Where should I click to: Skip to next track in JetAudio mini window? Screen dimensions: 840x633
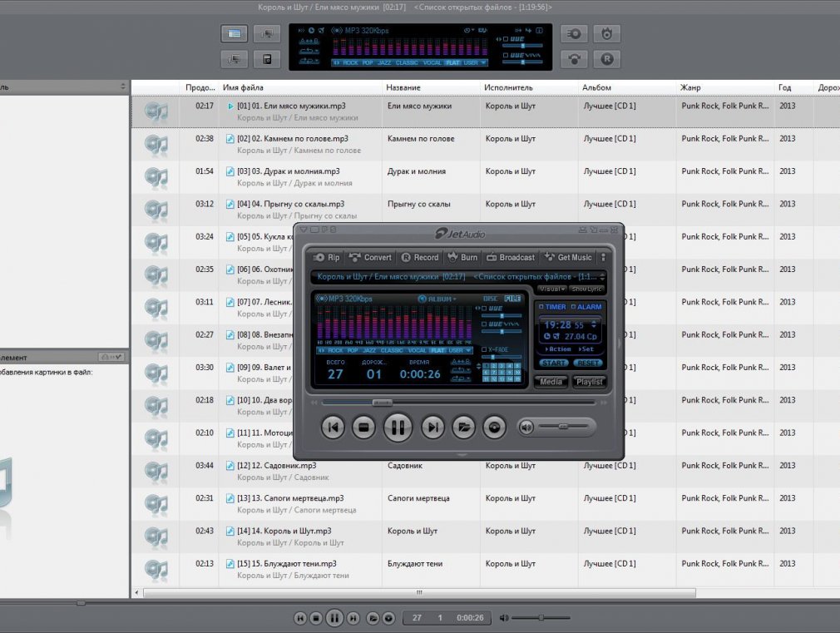click(x=432, y=428)
